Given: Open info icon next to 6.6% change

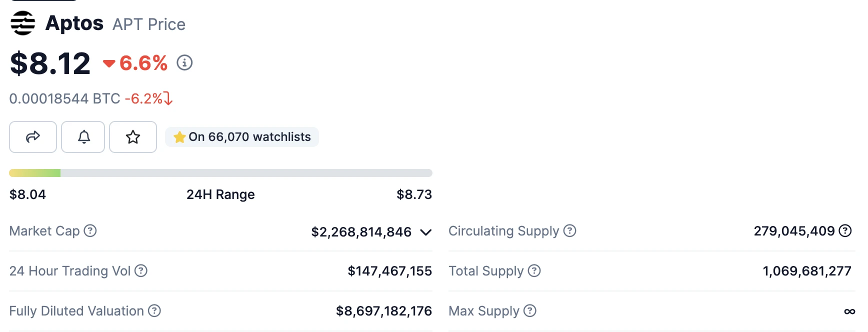Looking at the screenshot, I should click(x=184, y=63).
